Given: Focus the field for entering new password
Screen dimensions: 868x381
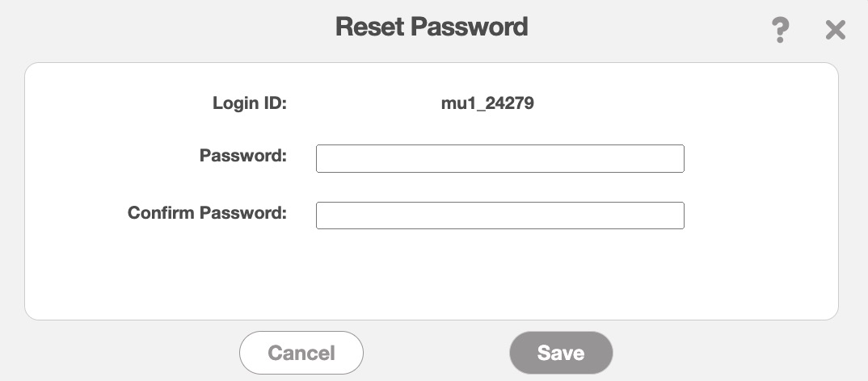Looking at the screenshot, I should (x=499, y=159).
